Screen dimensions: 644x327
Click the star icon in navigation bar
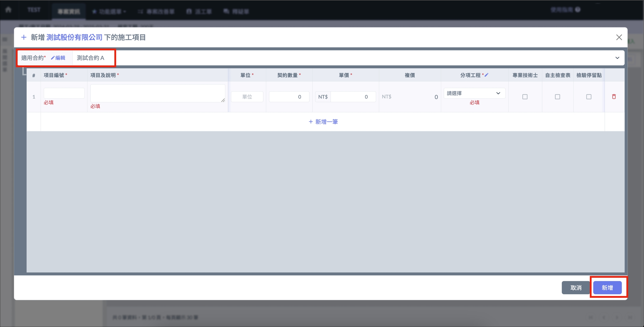pyautogui.click(x=94, y=11)
